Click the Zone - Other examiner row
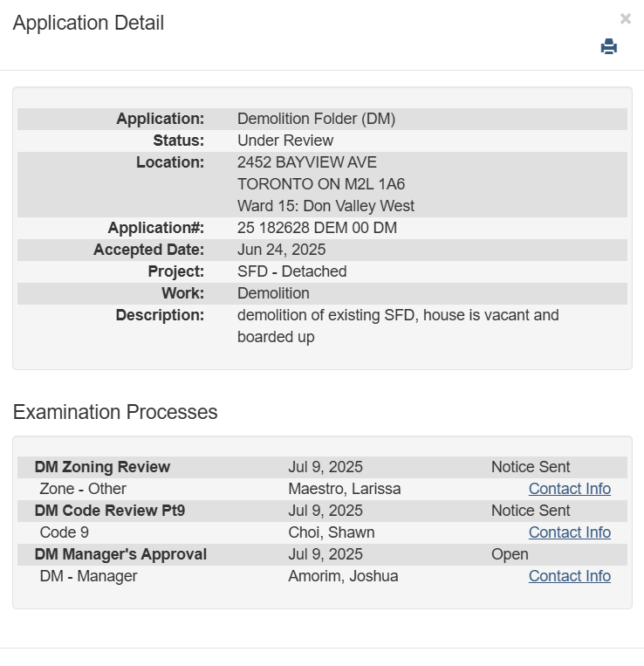 point(83,489)
